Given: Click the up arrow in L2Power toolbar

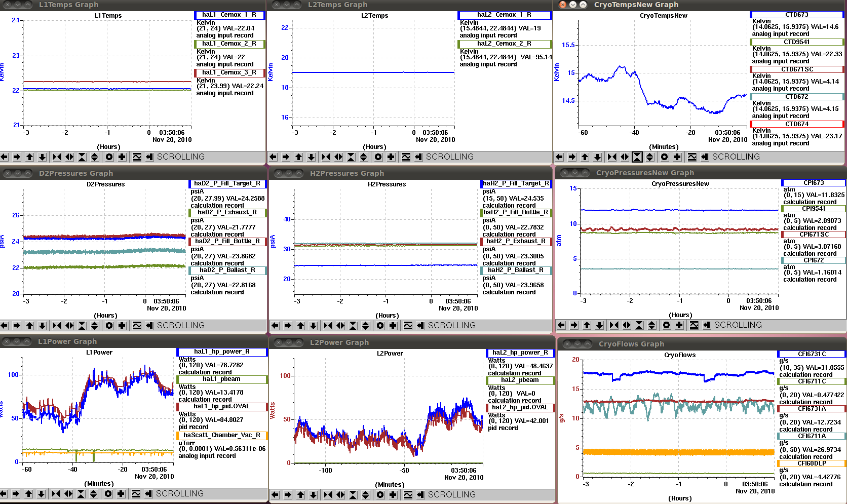Looking at the screenshot, I should (x=300, y=495).
